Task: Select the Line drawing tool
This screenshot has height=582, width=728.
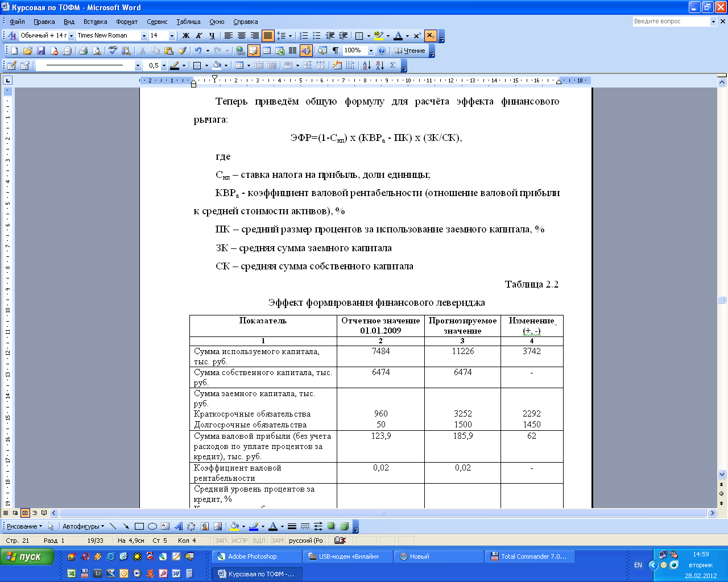Action: 113,526
